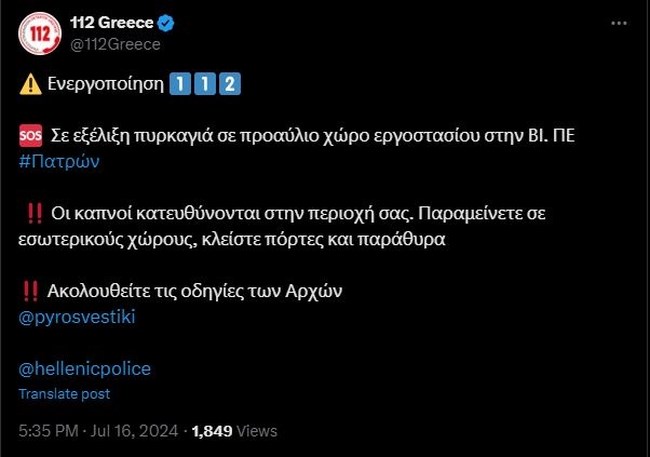Open the #Πατρών hashtag

pyautogui.click(x=59, y=160)
